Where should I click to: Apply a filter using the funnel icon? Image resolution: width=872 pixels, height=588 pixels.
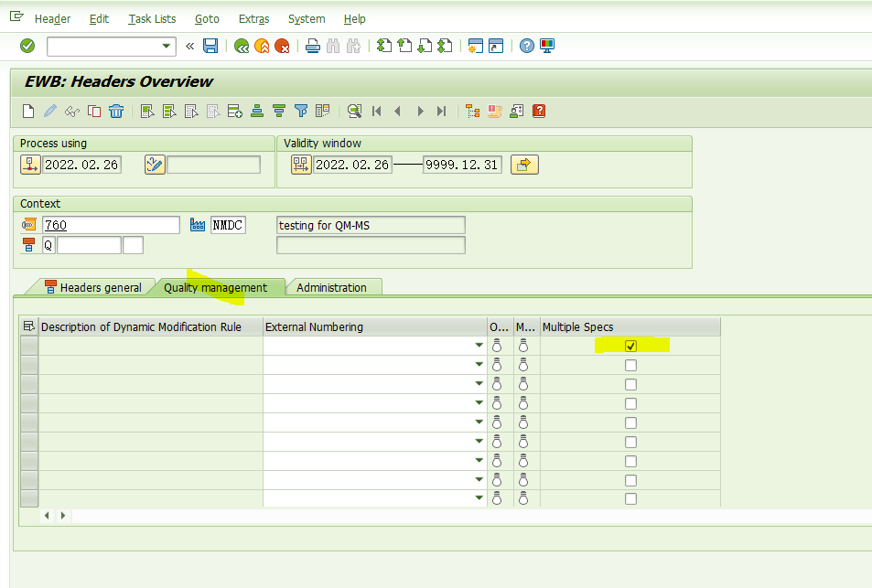click(301, 111)
